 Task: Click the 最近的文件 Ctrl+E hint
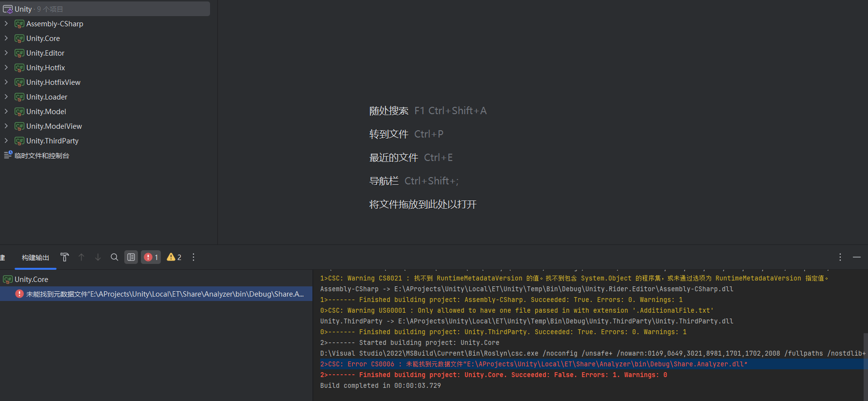pyautogui.click(x=411, y=158)
